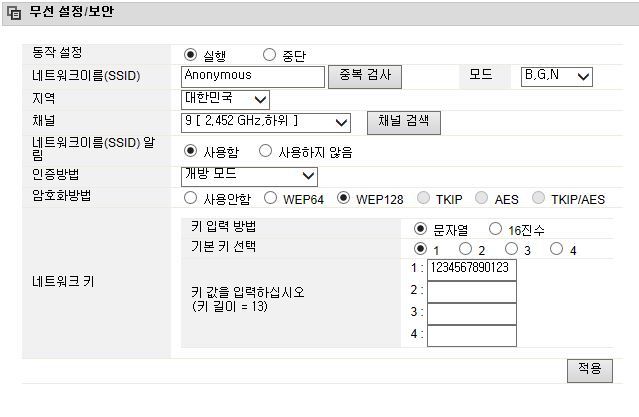Open the 지역 대한민국 dropdown
The image size is (639, 417).
226,99
